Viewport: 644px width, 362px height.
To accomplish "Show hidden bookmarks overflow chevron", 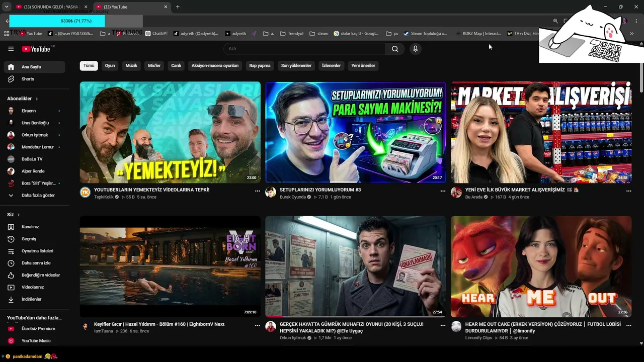I will tap(632, 34).
